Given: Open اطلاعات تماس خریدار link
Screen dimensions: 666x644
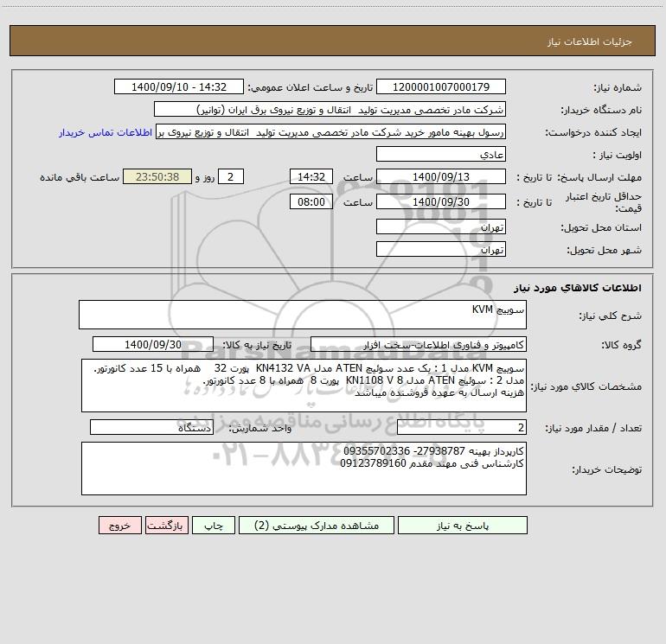Looking at the screenshot, I should click(x=106, y=132).
